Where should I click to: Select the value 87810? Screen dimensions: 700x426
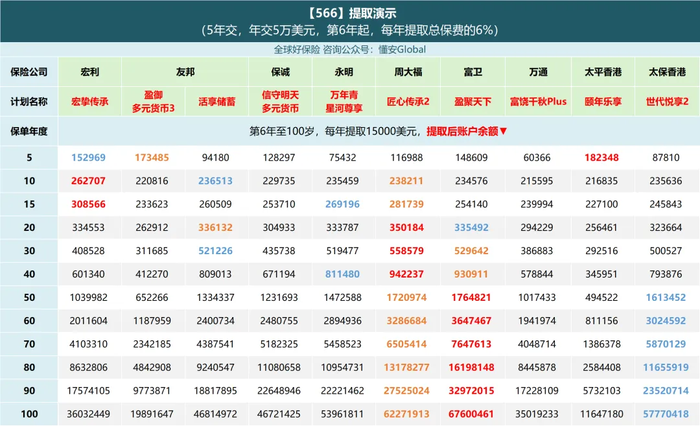coord(666,158)
